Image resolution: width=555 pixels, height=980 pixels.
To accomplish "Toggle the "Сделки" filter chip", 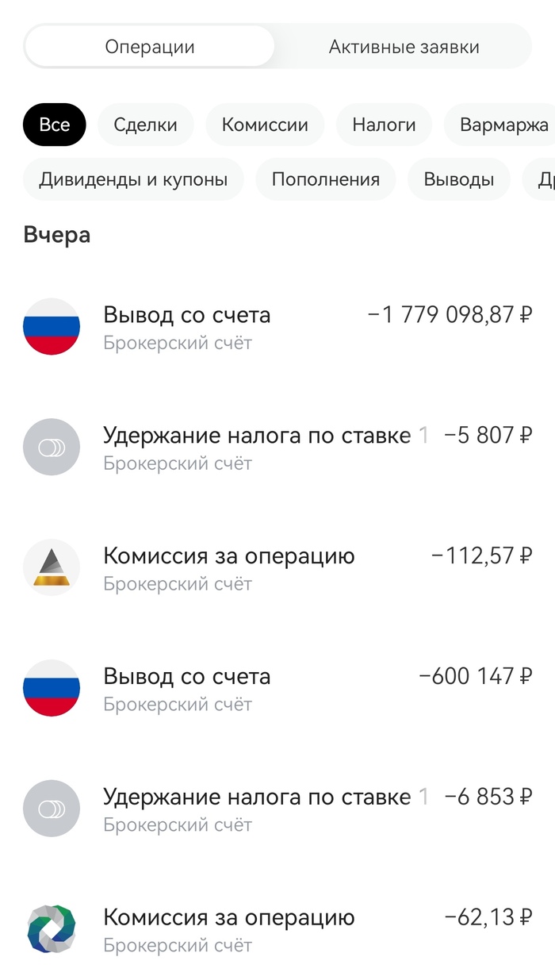I will pyautogui.click(x=145, y=124).
